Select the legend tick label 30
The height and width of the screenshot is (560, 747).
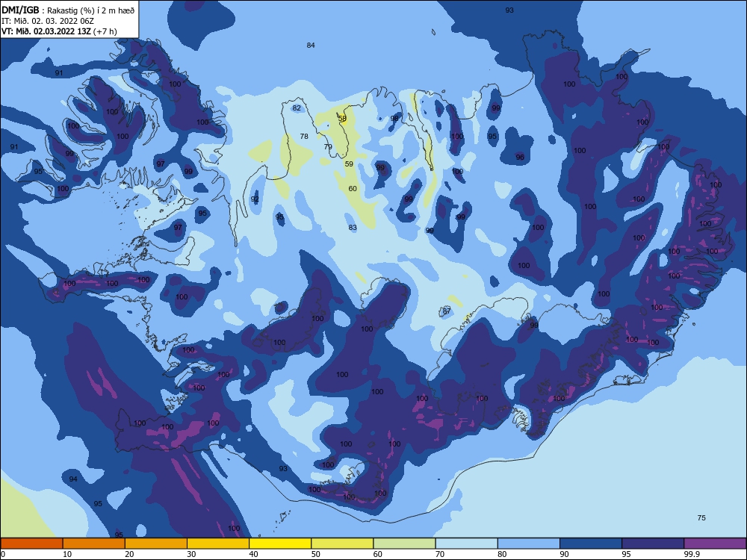tap(191, 554)
